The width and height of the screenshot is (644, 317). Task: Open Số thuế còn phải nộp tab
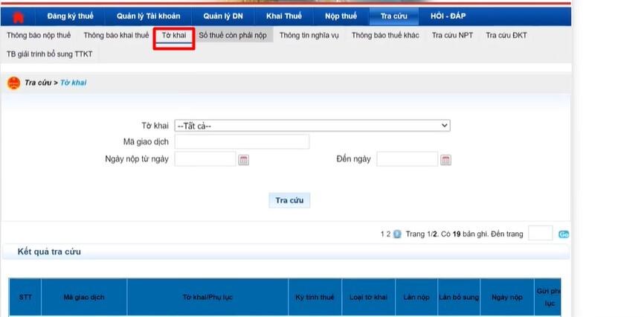click(x=233, y=36)
